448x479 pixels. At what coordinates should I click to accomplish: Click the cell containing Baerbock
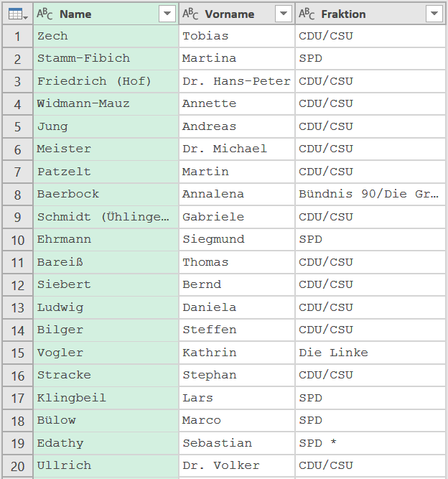[106, 195]
